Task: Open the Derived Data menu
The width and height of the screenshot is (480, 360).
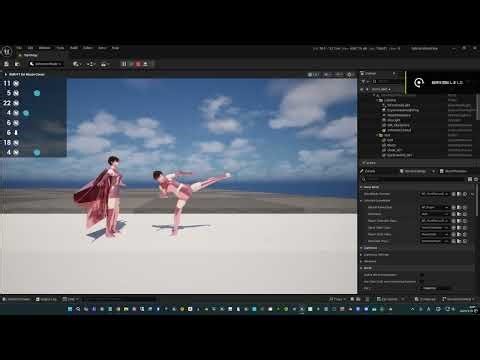Action: 389,299
